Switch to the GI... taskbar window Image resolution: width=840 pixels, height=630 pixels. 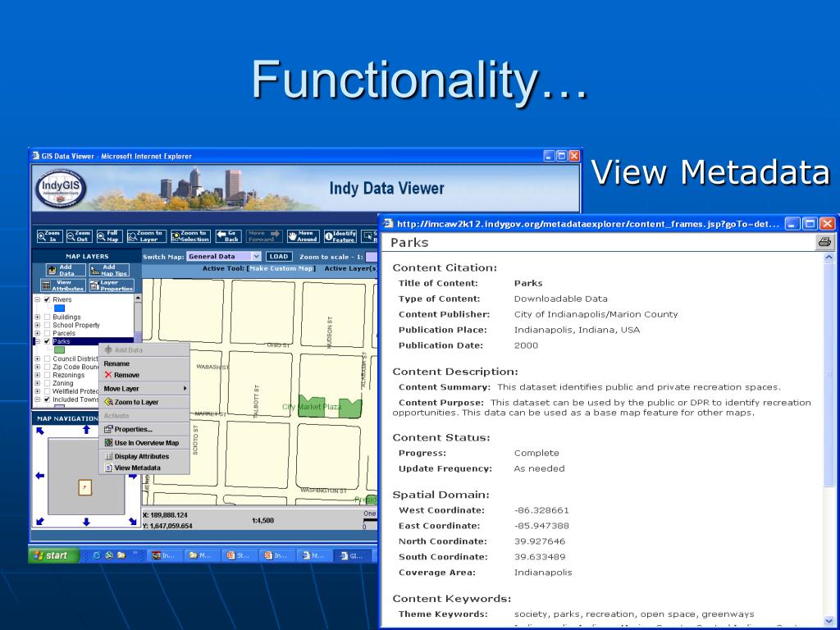351,555
